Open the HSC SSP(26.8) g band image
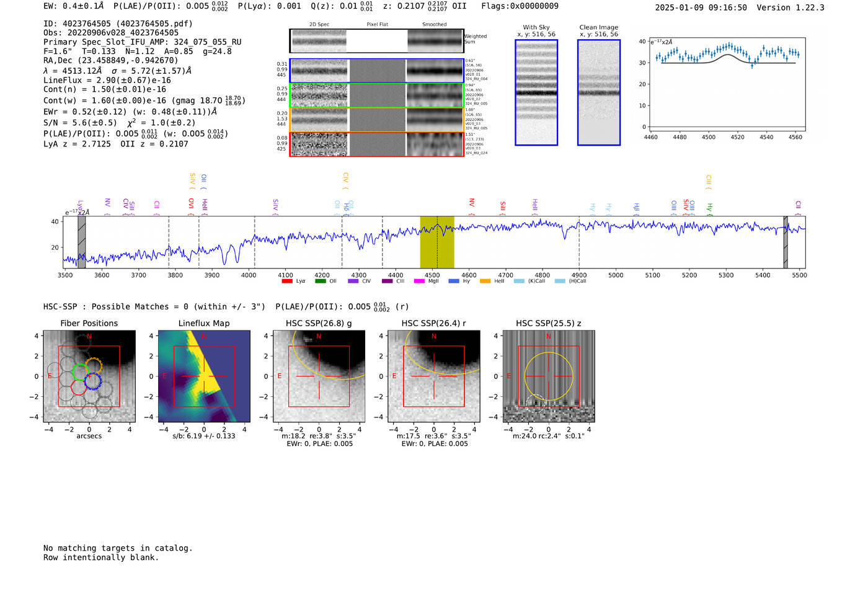The height and width of the screenshot is (591, 868). (319, 376)
